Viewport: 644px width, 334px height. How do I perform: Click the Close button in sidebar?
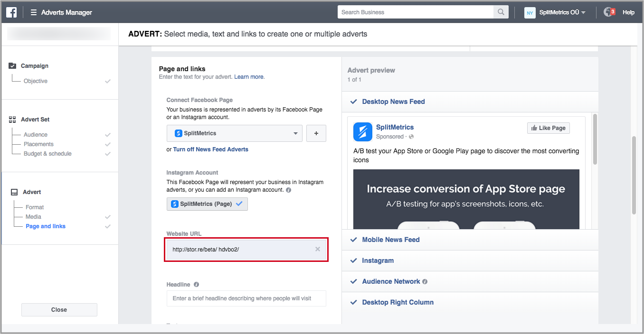[x=59, y=310]
